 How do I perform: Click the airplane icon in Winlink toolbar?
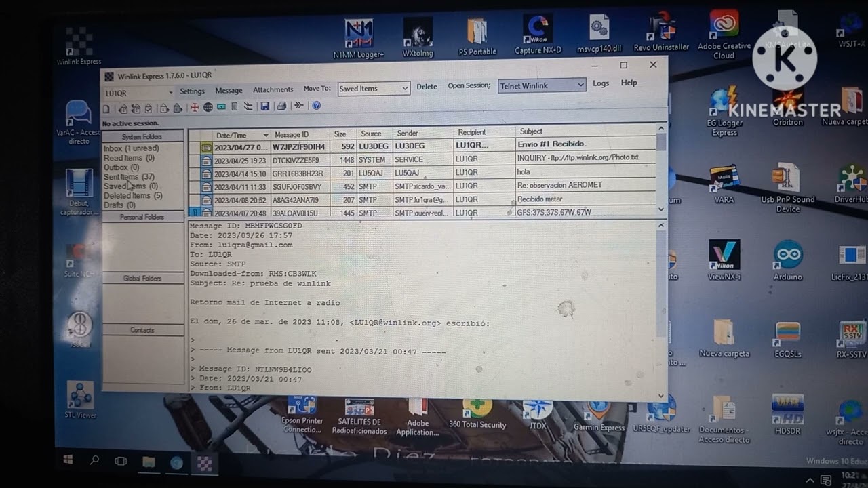click(298, 106)
